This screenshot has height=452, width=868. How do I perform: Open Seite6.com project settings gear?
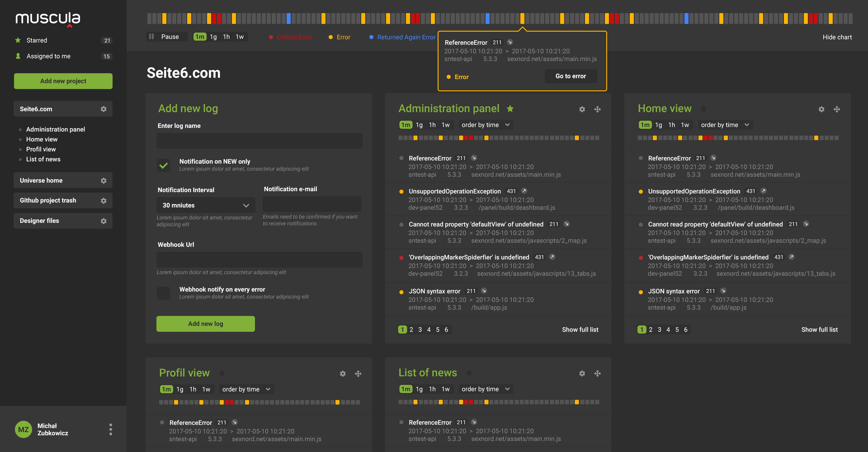(x=104, y=109)
